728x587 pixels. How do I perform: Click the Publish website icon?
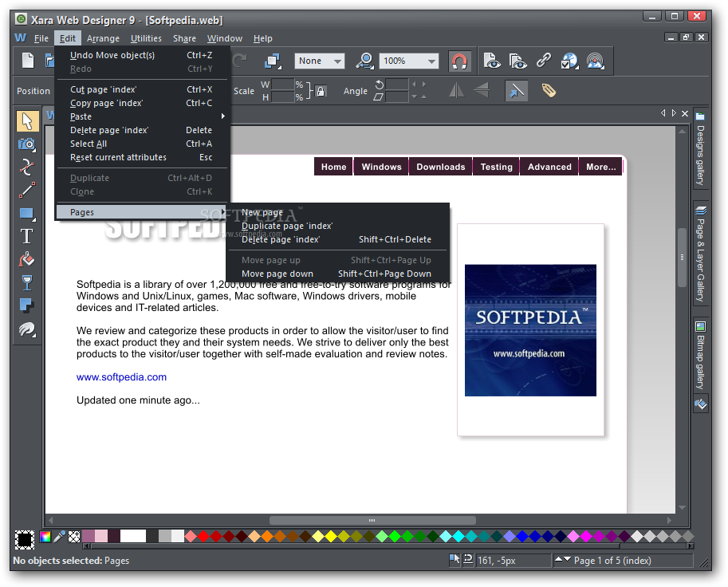(595, 61)
